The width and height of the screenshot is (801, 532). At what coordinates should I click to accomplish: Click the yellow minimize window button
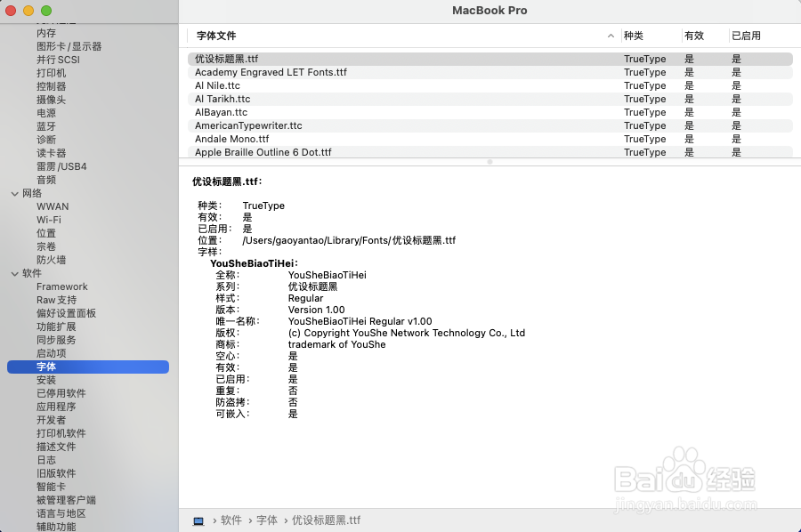coord(28,11)
